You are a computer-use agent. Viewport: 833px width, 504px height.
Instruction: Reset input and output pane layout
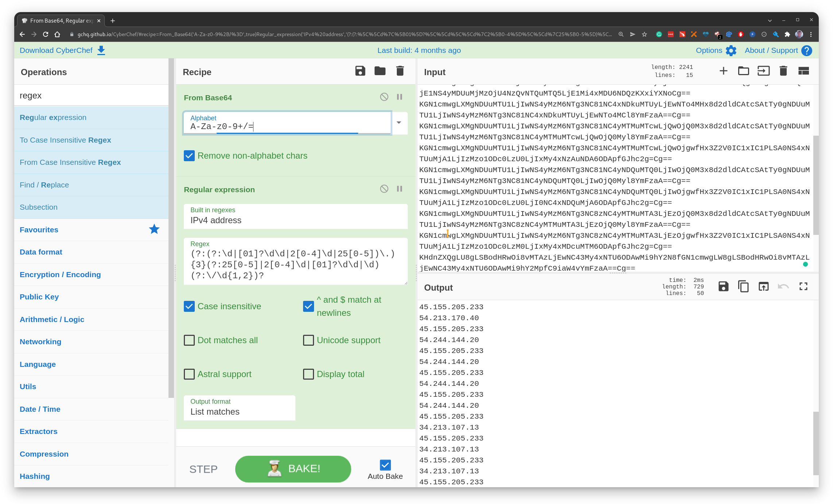coord(803,71)
